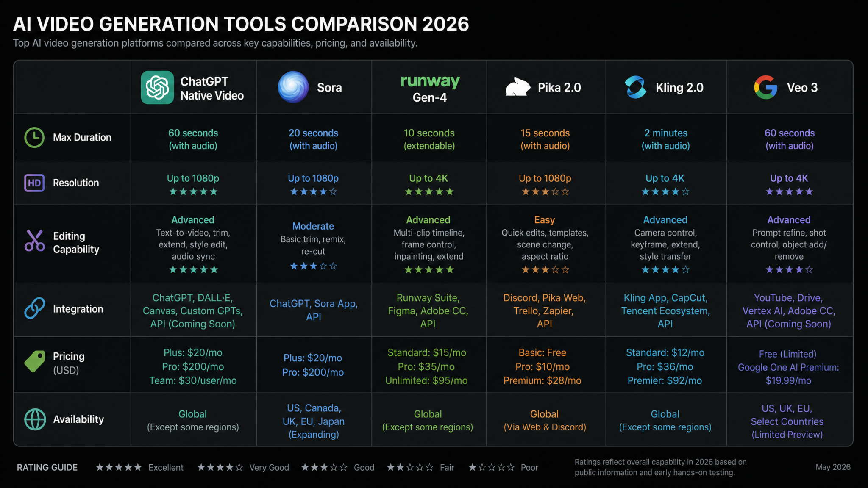Click 'ChatGPT, Sora App, API' integration cell

(314, 310)
